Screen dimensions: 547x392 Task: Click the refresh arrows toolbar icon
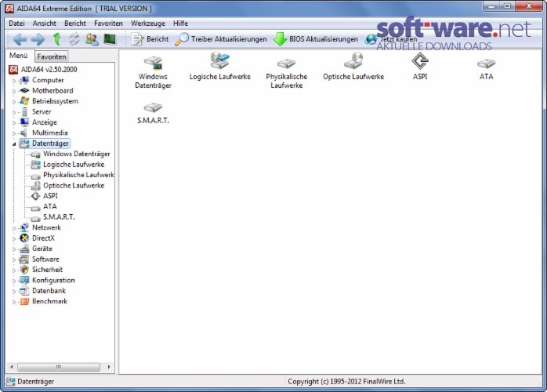[x=74, y=39]
